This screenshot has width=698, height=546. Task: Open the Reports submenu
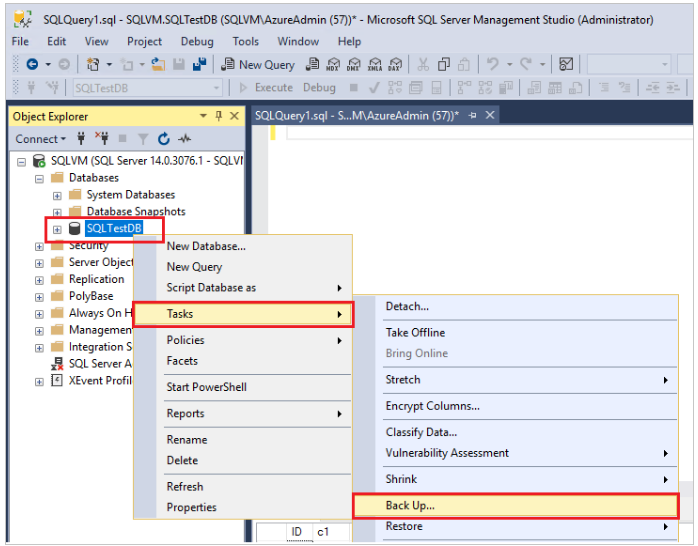click(x=243, y=413)
